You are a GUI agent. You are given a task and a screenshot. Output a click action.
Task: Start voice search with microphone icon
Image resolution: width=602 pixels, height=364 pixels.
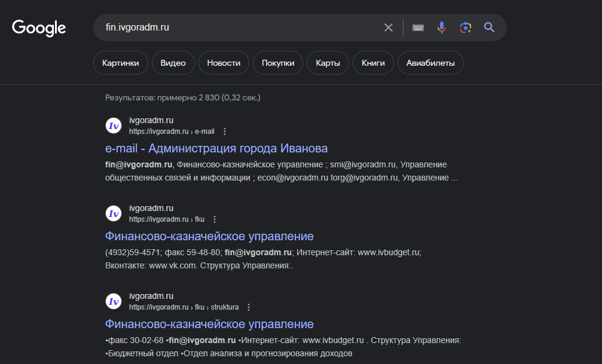pyautogui.click(x=442, y=27)
